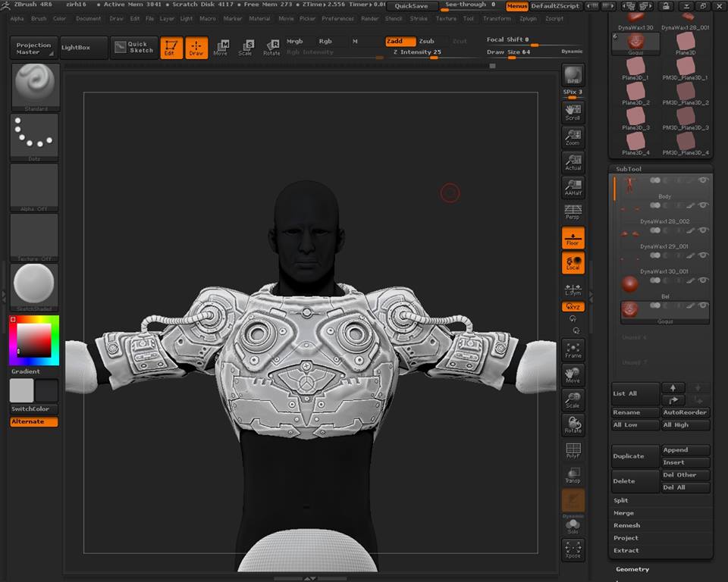Toggle the Alternate color button
This screenshot has height=582, width=728.
pyautogui.click(x=34, y=421)
